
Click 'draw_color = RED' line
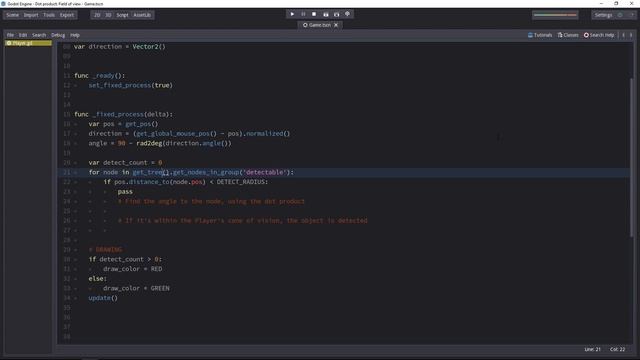(132, 269)
